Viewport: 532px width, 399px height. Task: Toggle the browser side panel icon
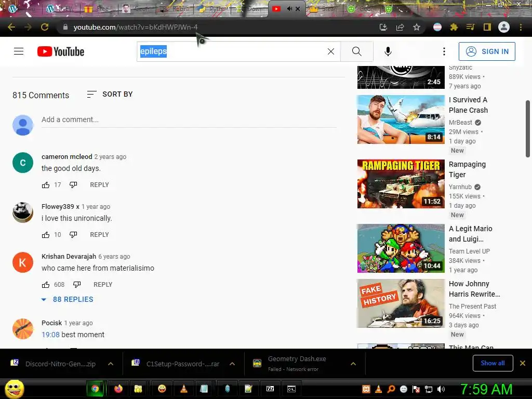click(x=487, y=27)
